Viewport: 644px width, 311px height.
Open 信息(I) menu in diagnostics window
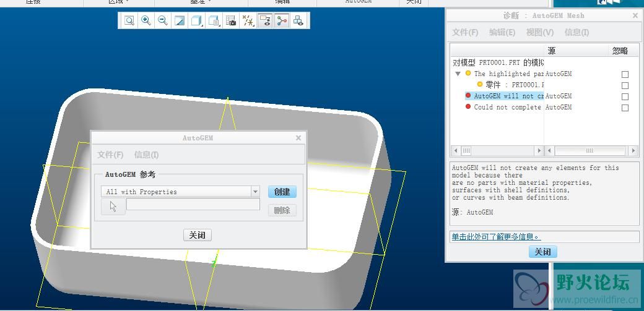pos(577,32)
